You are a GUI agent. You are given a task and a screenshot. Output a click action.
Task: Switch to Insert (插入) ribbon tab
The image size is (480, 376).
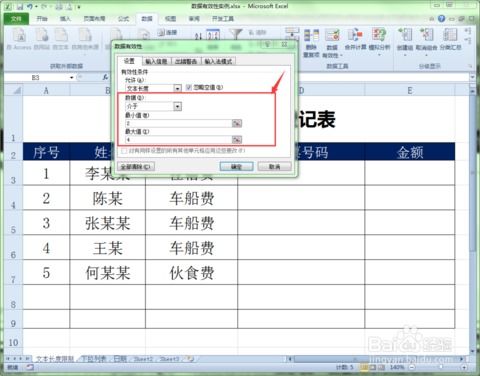tap(65, 19)
